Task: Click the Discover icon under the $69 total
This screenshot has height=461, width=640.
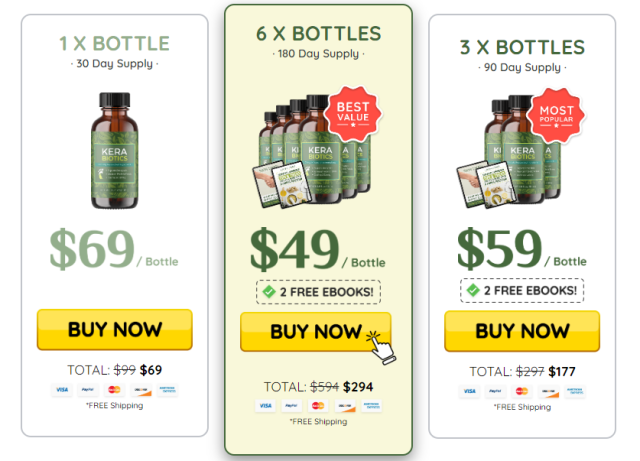Action: point(141,390)
